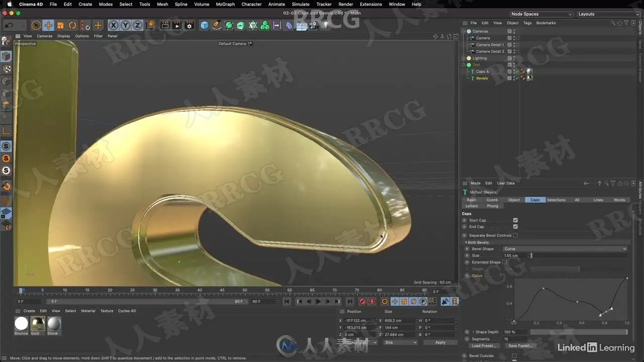The image size is (644, 362).
Task: Click the Bend deformer icon
Action: click(289, 25)
